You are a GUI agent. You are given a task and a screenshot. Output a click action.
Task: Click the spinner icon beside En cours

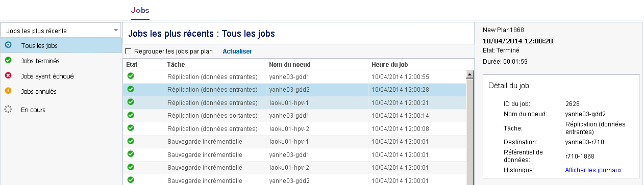click(8, 109)
